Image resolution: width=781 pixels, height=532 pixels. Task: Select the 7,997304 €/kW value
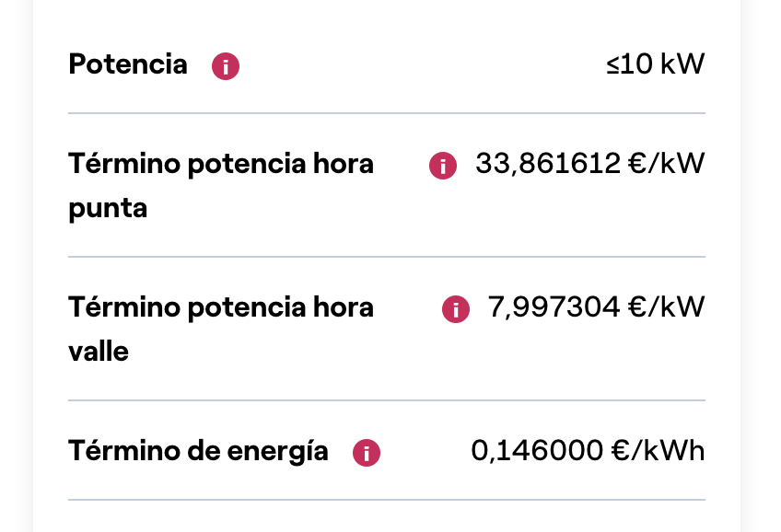[x=596, y=306]
